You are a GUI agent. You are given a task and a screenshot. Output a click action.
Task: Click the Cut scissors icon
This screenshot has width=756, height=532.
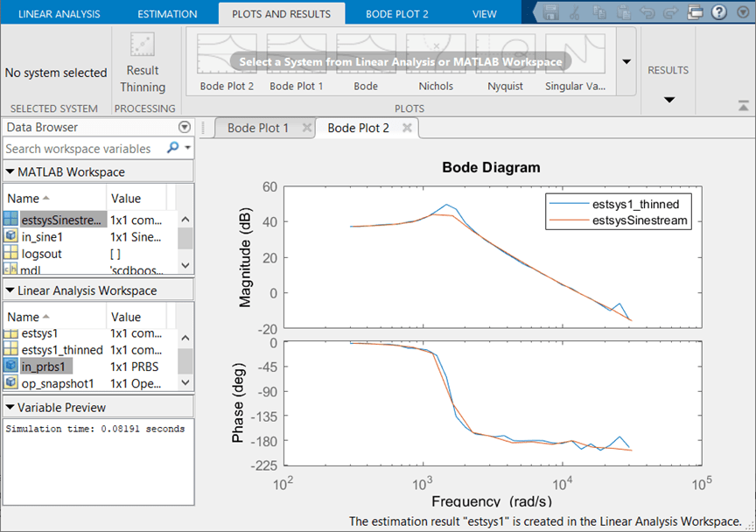574,12
